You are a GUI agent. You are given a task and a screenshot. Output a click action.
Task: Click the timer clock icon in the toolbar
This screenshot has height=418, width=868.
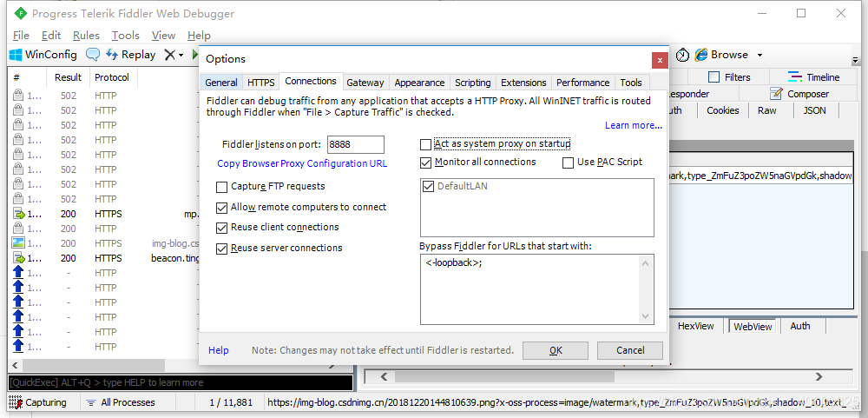682,55
